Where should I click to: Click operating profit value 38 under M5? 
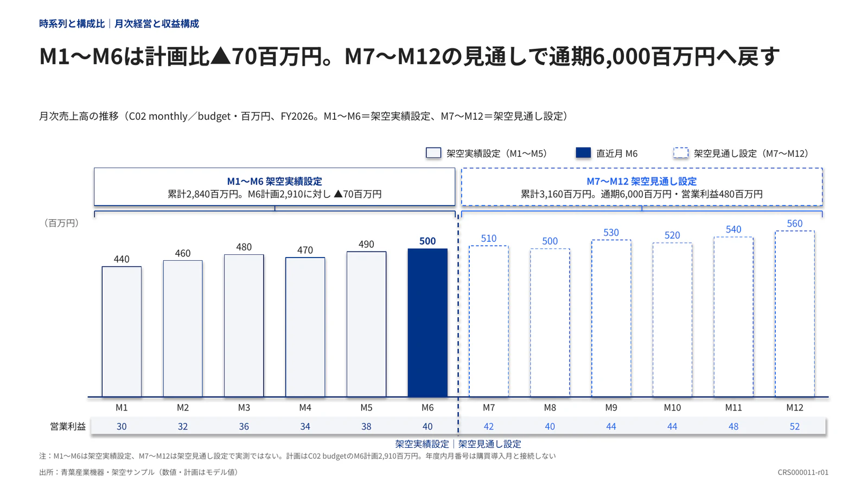coord(366,426)
